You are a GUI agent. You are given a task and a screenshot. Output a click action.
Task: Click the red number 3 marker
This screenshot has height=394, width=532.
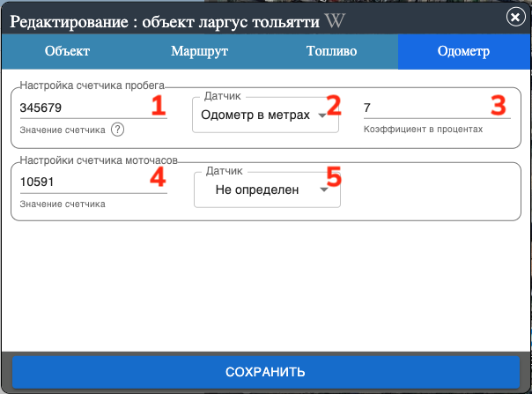pyautogui.click(x=499, y=106)
